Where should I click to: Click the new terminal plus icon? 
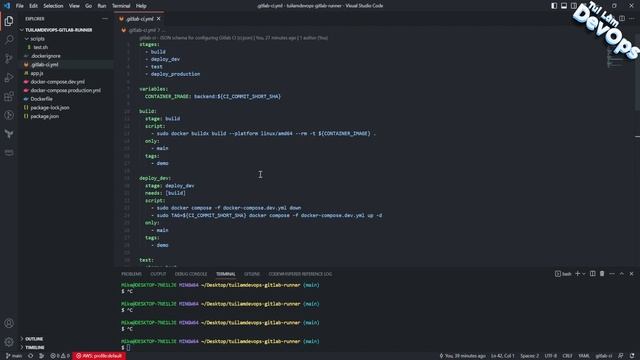578,274
